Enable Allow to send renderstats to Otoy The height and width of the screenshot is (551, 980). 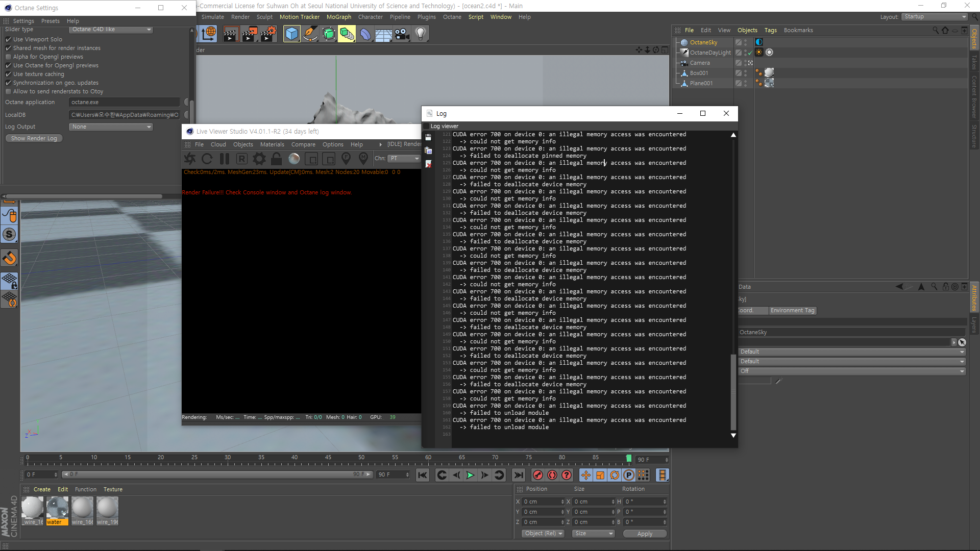coord(9,91)
